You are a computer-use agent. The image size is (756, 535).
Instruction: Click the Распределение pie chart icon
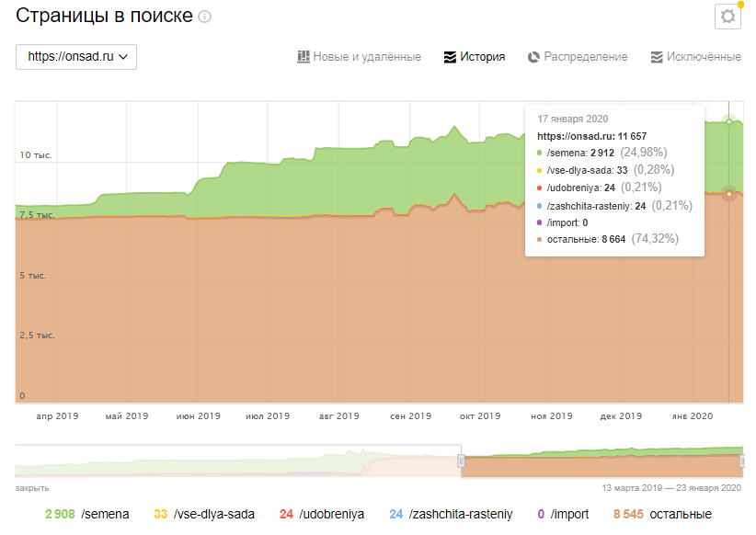[x=533, y=57]
